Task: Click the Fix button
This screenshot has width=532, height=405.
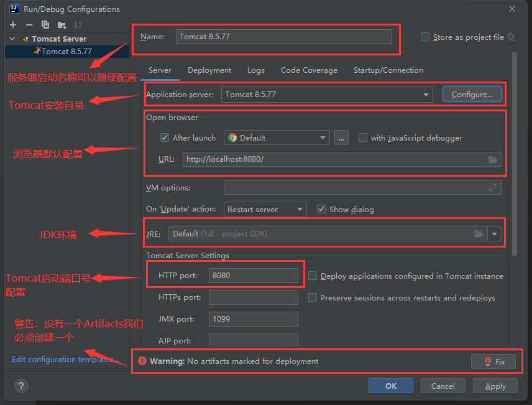Action: pyautogui.click(x=493, y=361)
